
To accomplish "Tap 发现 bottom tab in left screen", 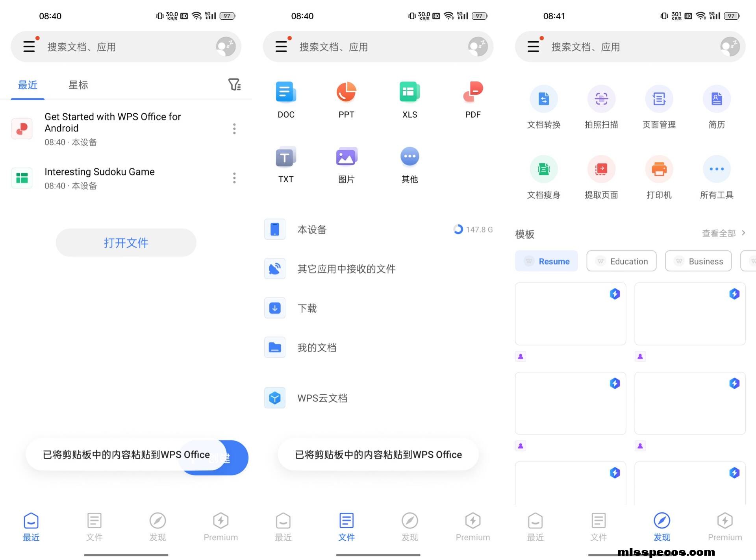I will click(x=157, y=527).
